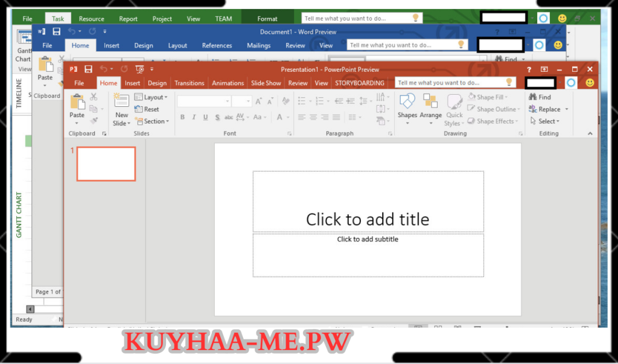Screen dimensions: 618x364
Task: Click the Save icon in Word title bar
Action: (57, 31)
